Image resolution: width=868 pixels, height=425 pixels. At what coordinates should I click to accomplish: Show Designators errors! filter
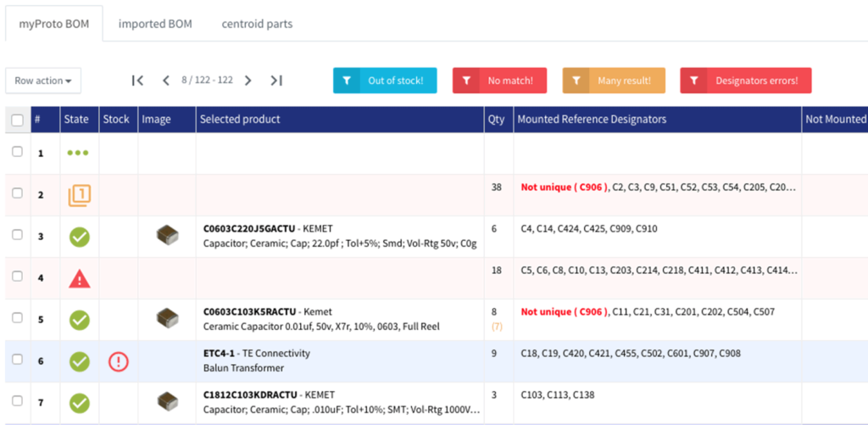(x=746, y=81)
